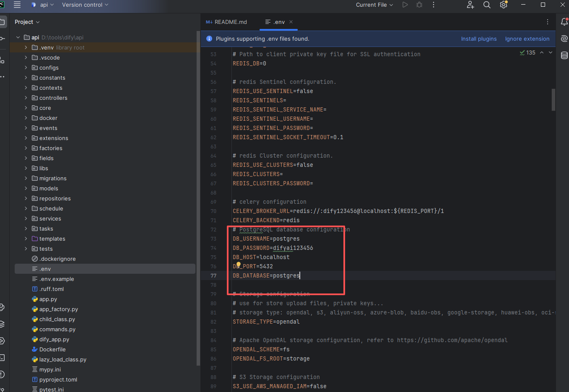
Task: Expand the .venv folder
Action: point(26,47)
